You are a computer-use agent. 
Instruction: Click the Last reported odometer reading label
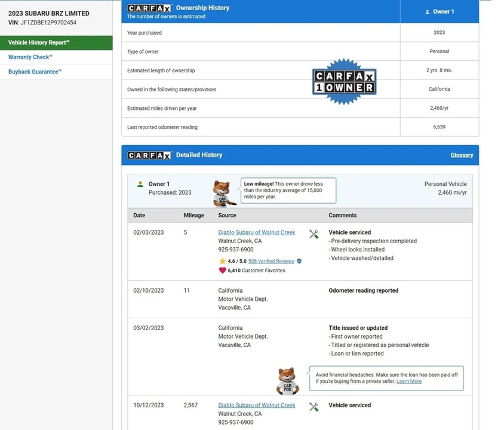coord(162,127)
